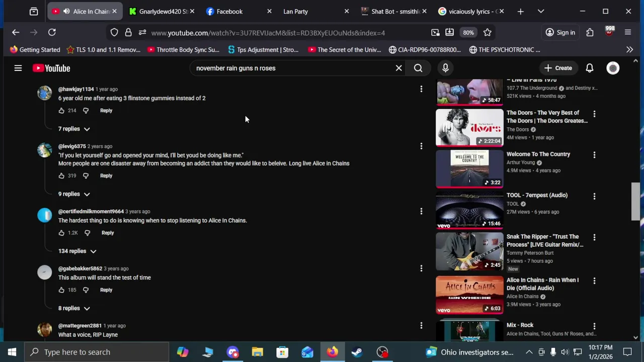Open a new browser tab

[x=520, y=11]
